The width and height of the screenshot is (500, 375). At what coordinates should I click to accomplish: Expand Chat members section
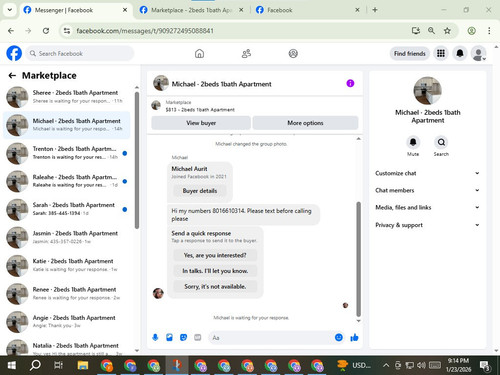coord(427,190)
